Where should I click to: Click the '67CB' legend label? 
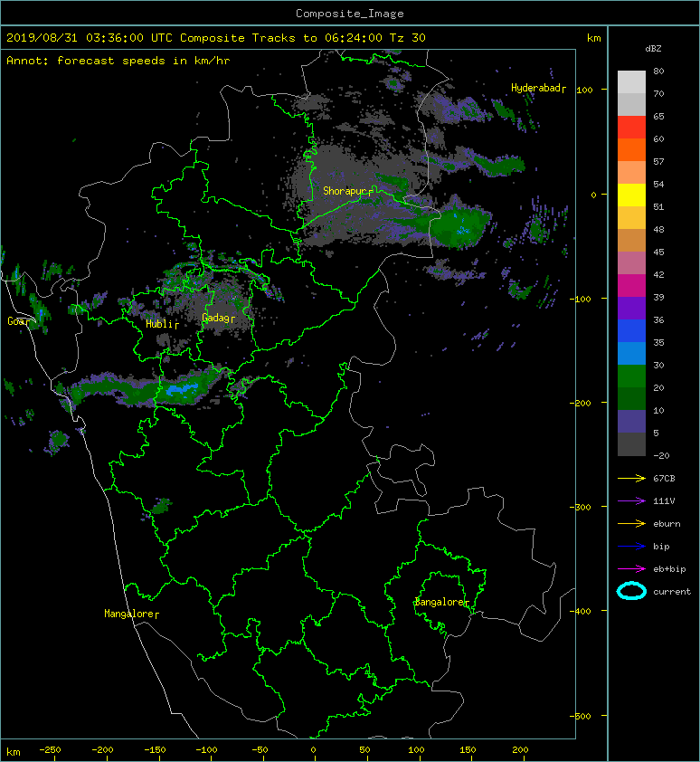[664, 478]
